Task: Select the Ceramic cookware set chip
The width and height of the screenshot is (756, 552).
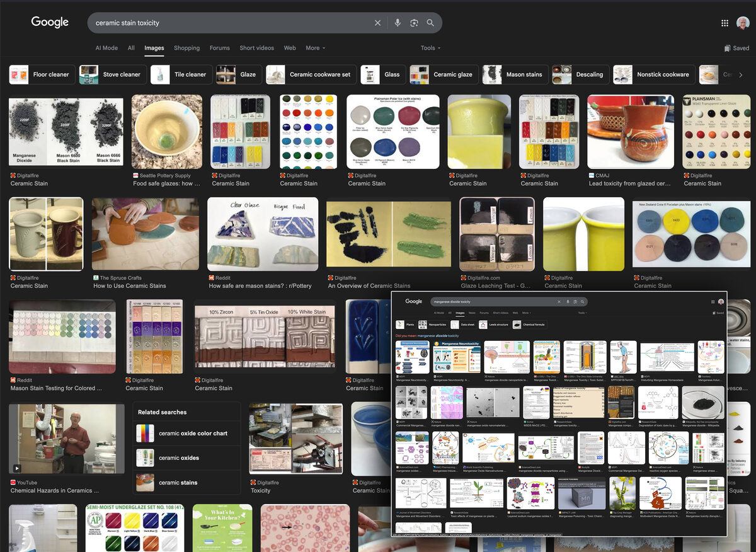Action: coord(311,74)
